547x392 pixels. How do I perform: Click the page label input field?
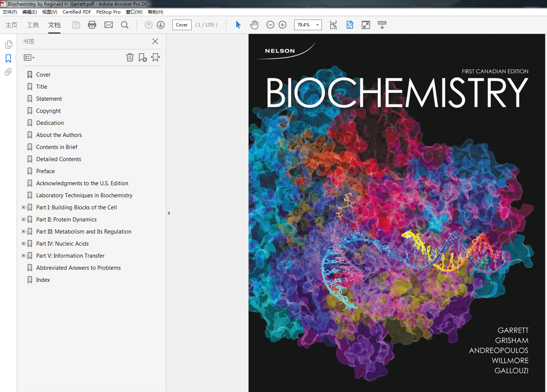(182, 25)
